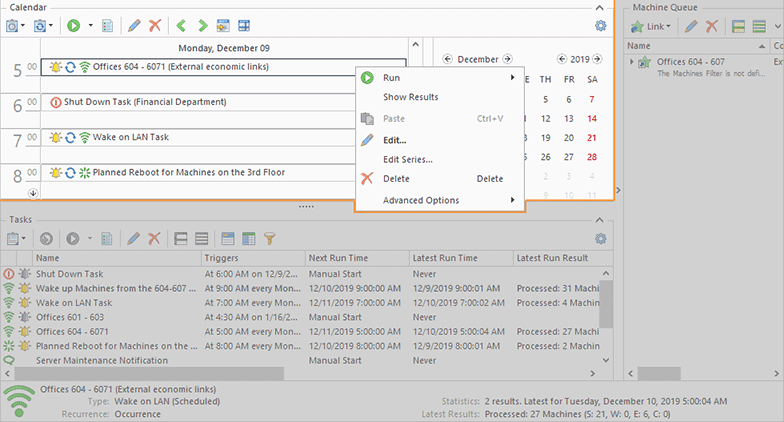
Task: Click the pencil Edit icon in Calendar toolbar
Action: [x=134, y=25]
